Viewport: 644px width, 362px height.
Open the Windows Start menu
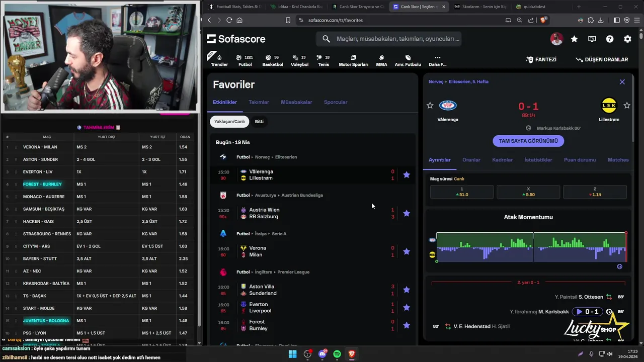[292, 354]
